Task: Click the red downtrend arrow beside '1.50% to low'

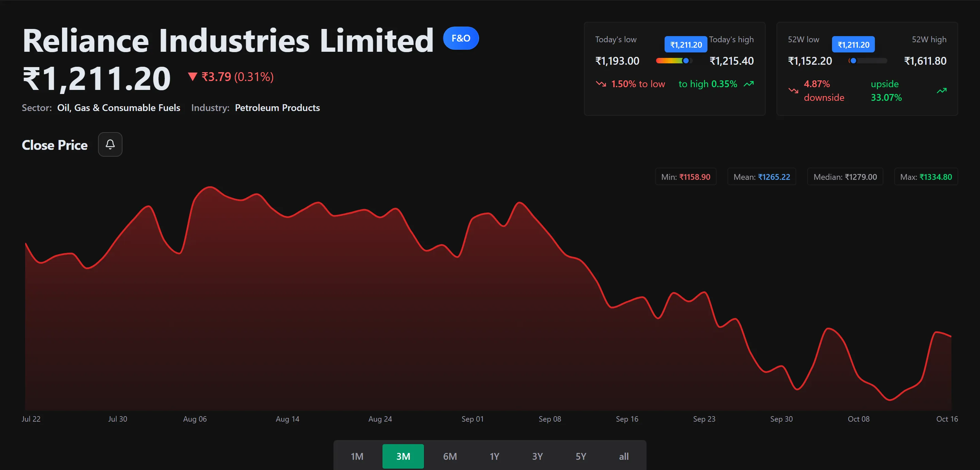Action: click(601, 84)
